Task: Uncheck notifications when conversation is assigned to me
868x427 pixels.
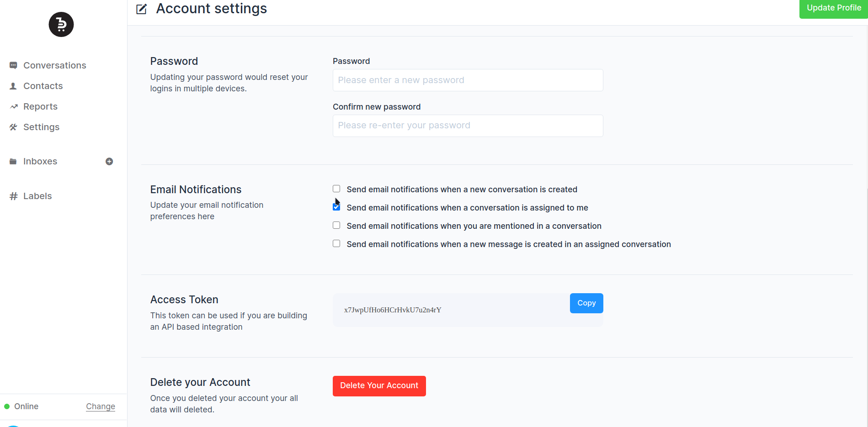Action: coord(336,207)
